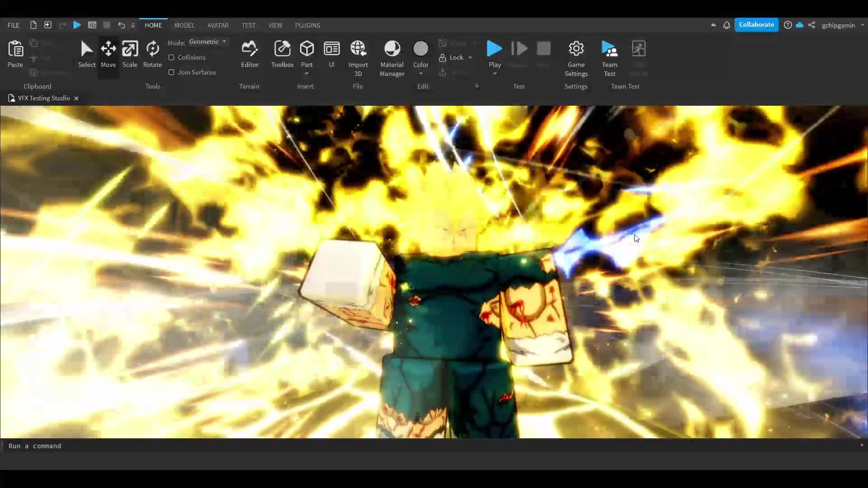The width and height of the screenshot is (868, 488).
Task: Check Join Surfaces
Action: 172,72
